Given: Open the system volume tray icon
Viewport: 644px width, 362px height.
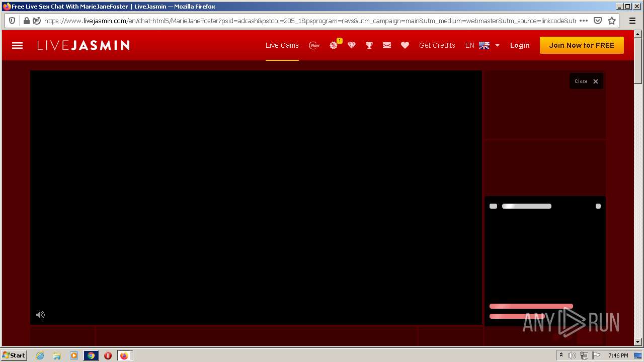Looking at the screenshot, I should click(572, 355).
